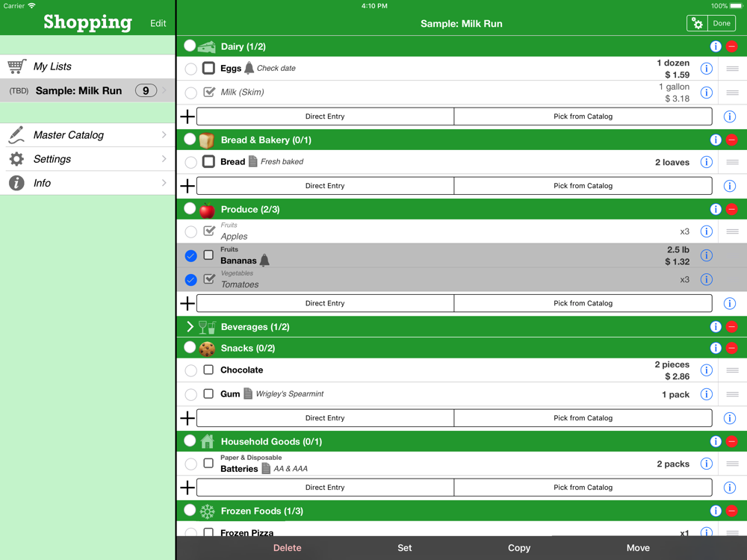Uncheck the Tomatoes purchased checkbox
This screenshot has height=560, width=747.
point(209,279)
